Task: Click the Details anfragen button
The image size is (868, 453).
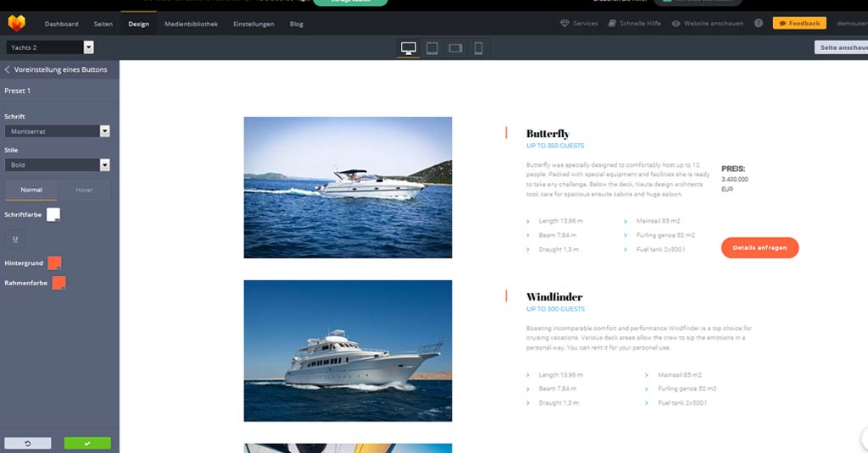Action: pyautogui.click(x=759, y=248)
